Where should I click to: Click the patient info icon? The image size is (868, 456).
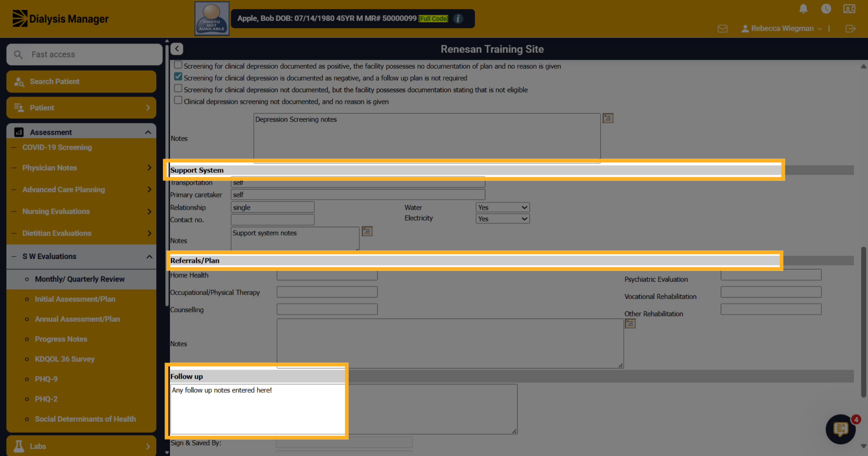click(x=458, y=18)
